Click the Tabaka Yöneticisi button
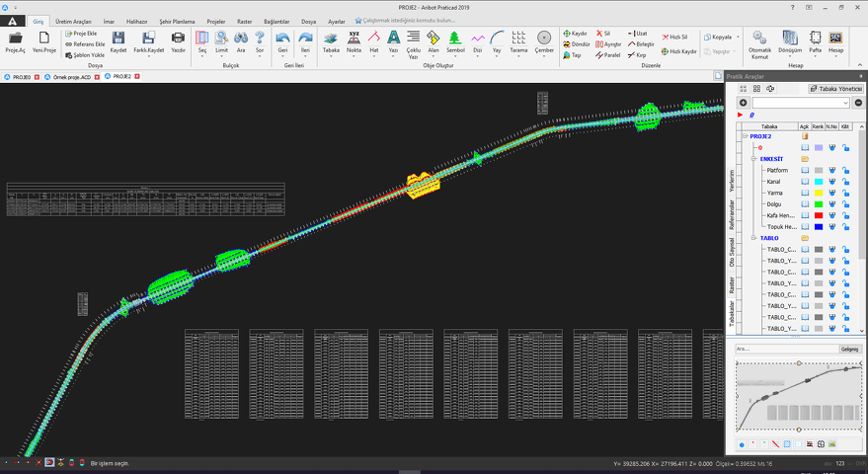 (835, 89)
